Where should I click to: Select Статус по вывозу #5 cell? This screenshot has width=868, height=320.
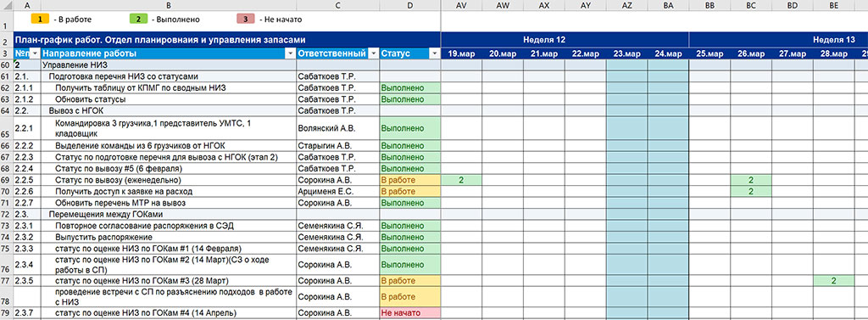tap(169, 169)
